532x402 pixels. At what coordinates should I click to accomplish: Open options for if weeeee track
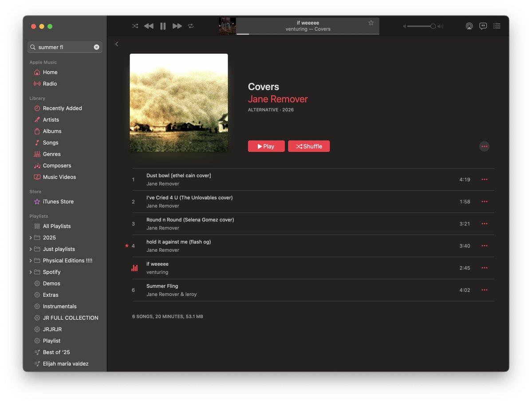[x=485, y=268]
